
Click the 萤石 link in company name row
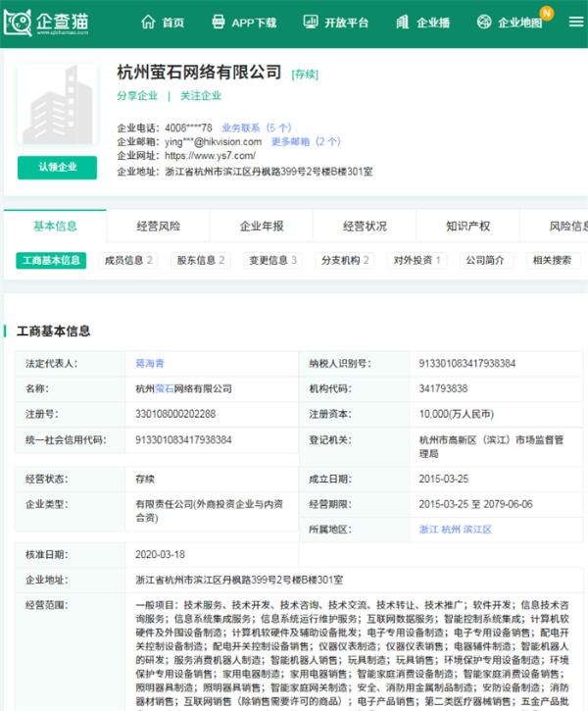click(x=165, y=388)
